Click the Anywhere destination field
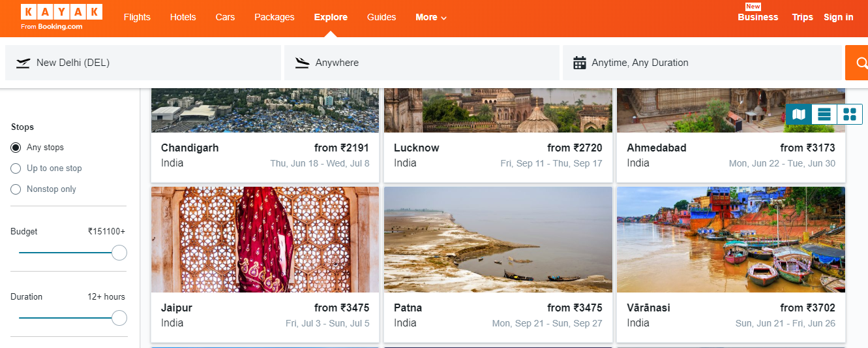The height and width of the screenshot is (348, 868). 422,63
